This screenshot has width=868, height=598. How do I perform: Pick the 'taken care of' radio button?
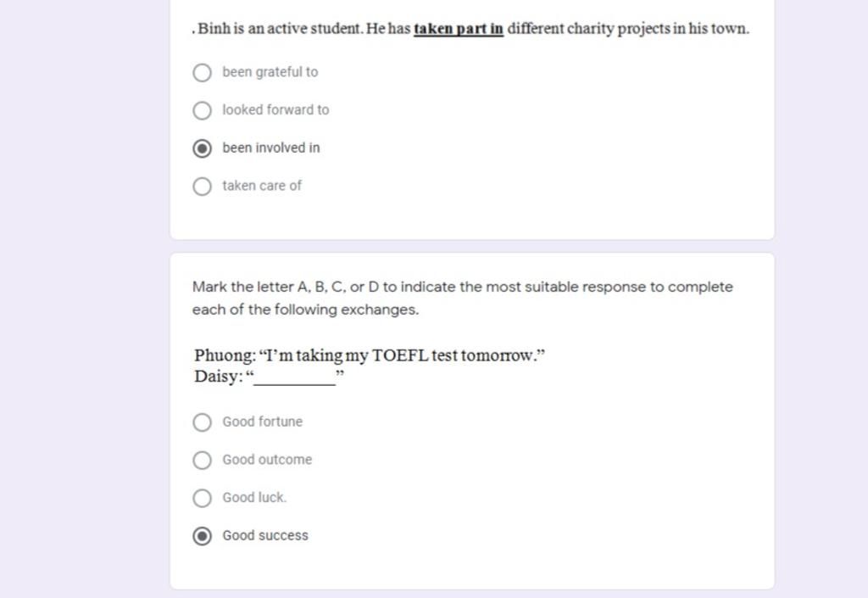202,187
